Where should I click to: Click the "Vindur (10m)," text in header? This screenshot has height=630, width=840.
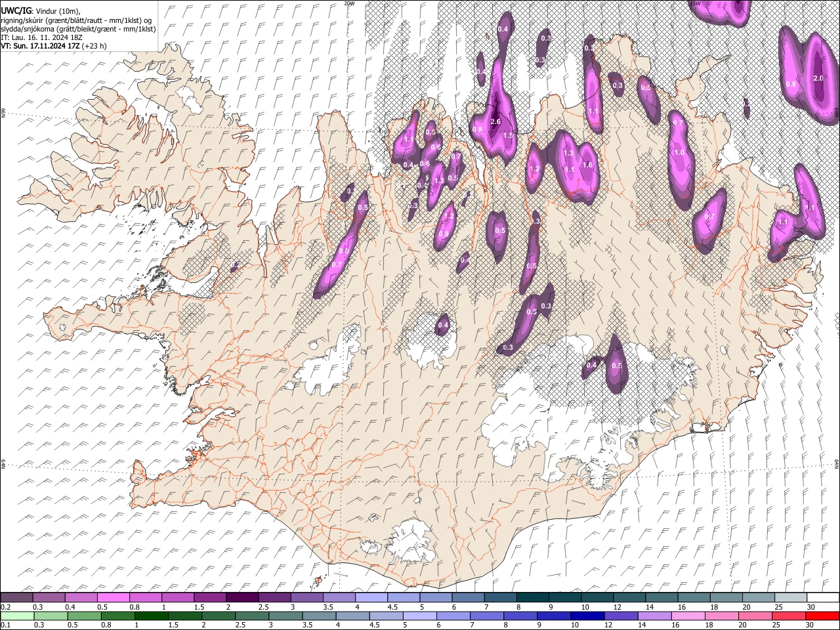click(57, 10)
